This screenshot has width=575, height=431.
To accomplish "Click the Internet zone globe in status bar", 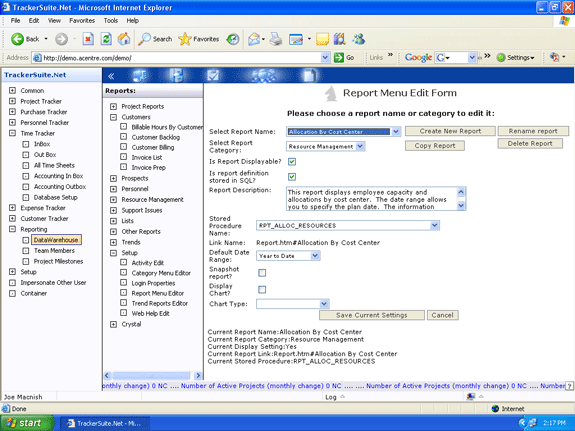I will click(x=495, y=409).
